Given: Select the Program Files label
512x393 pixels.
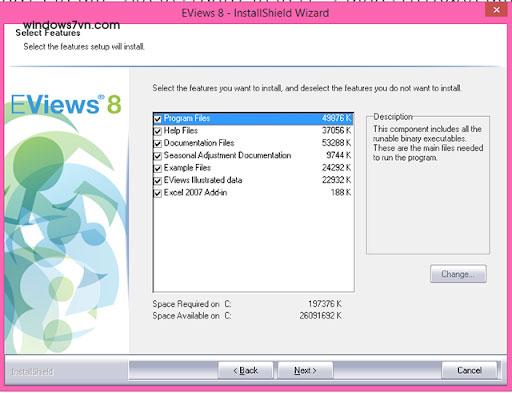Looking at the screenshot, I should (x=187, y=118).
